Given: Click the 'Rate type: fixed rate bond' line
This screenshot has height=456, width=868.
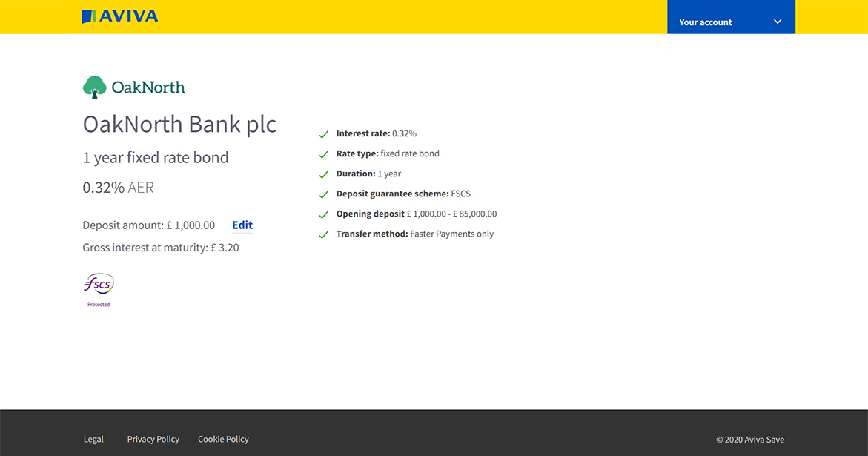Looking at the screenshot, I should click(388, 153).
